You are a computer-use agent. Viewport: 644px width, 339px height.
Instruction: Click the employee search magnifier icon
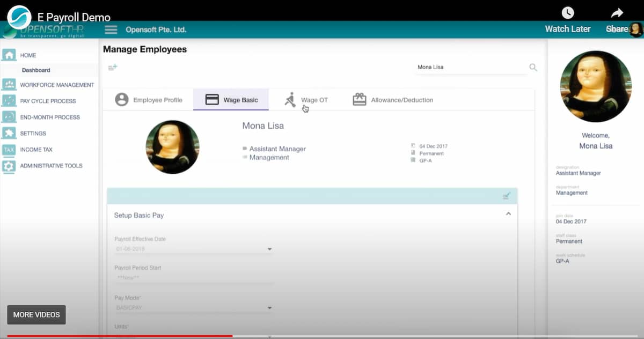click(533, 67)
